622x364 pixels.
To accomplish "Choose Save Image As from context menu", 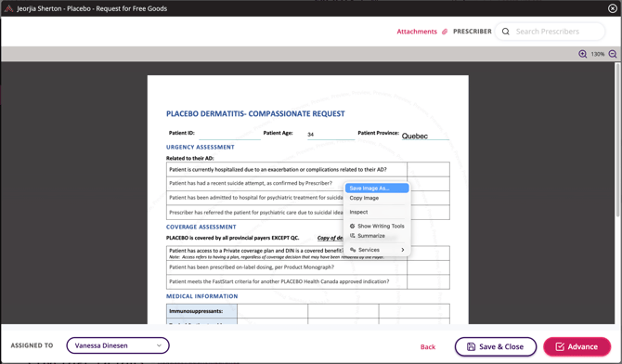I will pyautogui.click(x=377, y=188).
